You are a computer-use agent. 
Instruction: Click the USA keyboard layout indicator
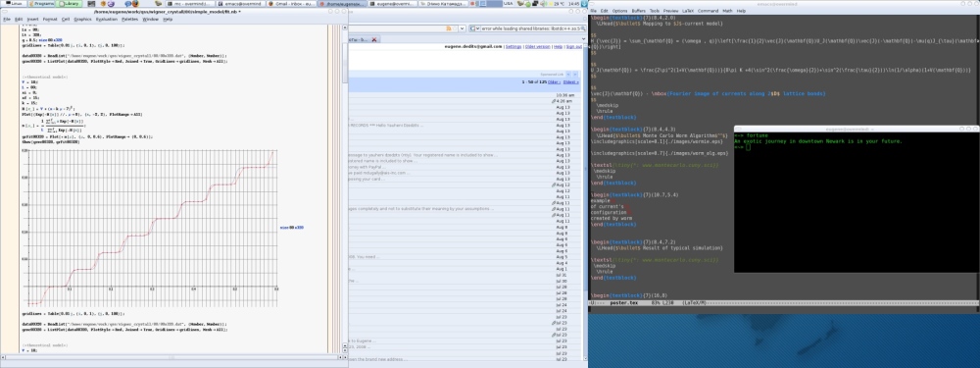pos(508,3)
